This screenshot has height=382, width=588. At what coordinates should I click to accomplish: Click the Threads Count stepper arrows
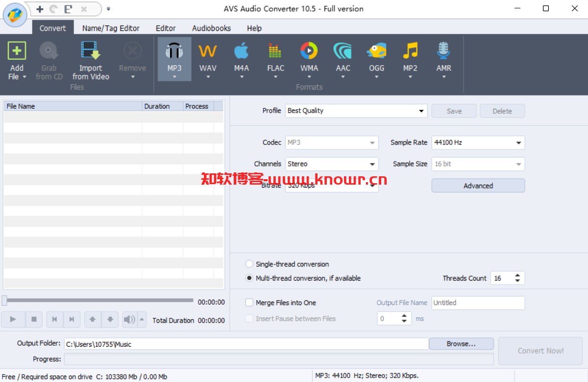click(518, 278)
